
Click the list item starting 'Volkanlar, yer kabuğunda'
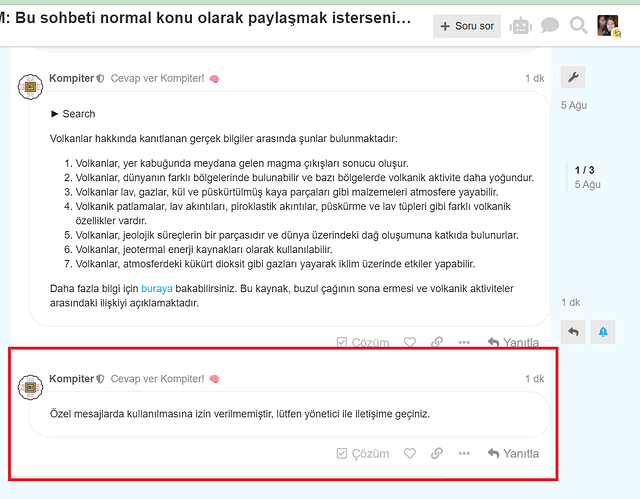coord(242,164)
